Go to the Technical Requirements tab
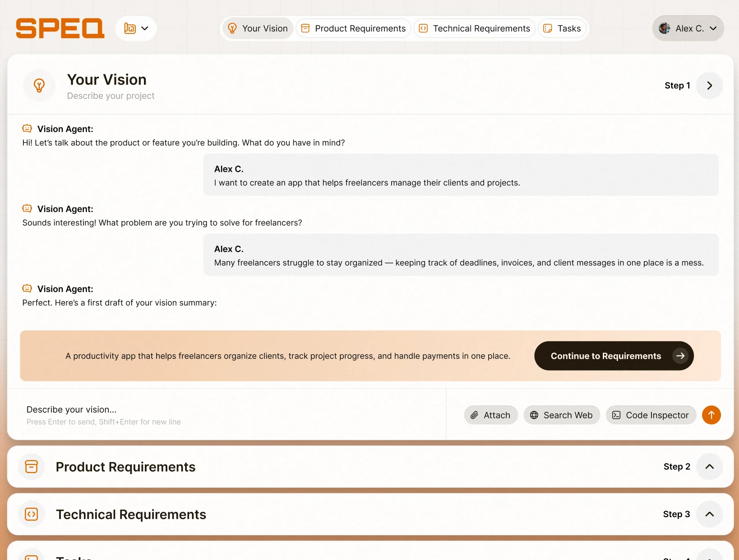Viewport: 739px width, 560px height. click(475, 28)
